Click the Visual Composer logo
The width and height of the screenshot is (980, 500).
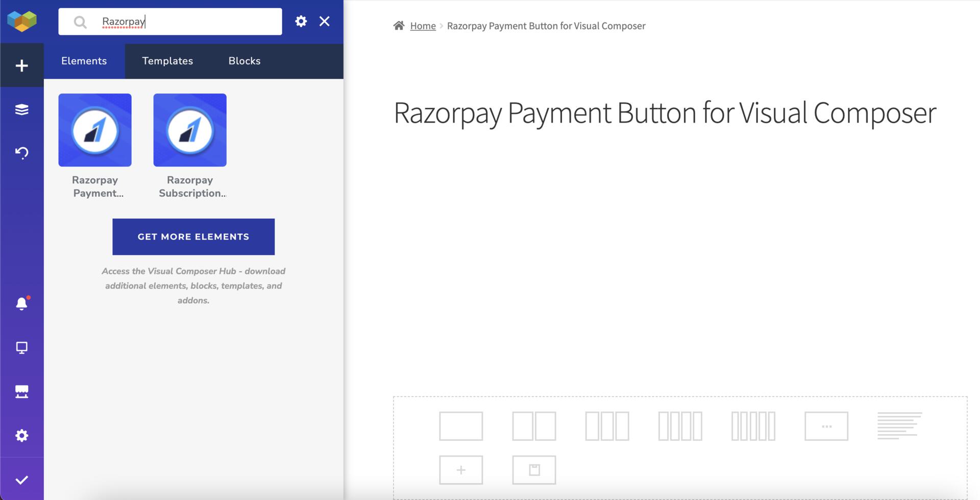[22, 21]
